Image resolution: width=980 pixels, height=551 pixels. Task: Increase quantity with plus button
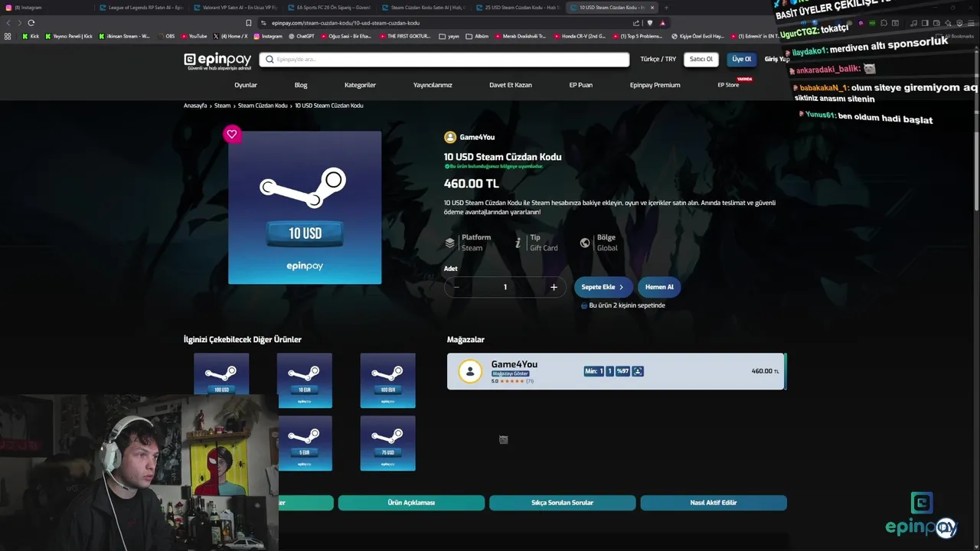point(554,287)
